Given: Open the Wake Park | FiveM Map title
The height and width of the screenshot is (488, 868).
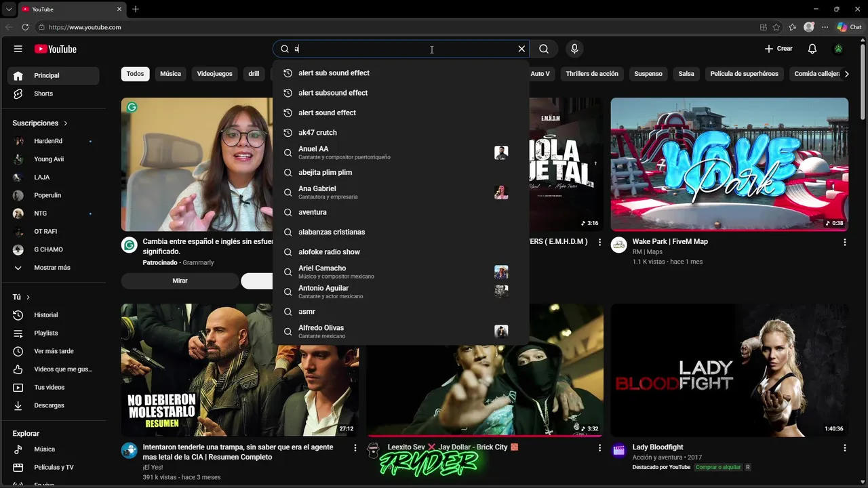Looking at the screenshot, I should pyautogui.click(x=670, y=241).
